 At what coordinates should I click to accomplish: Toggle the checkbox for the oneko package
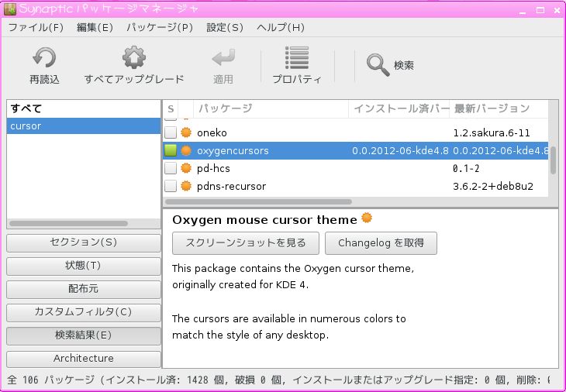pos(171,132)
